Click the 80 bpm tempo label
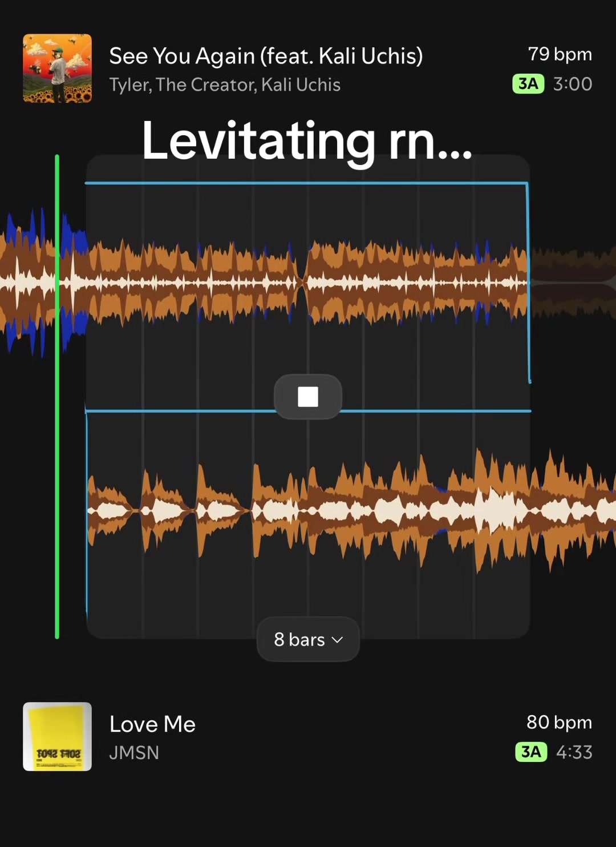This screenshot has height=847, width=616. (x=559, y=723)
